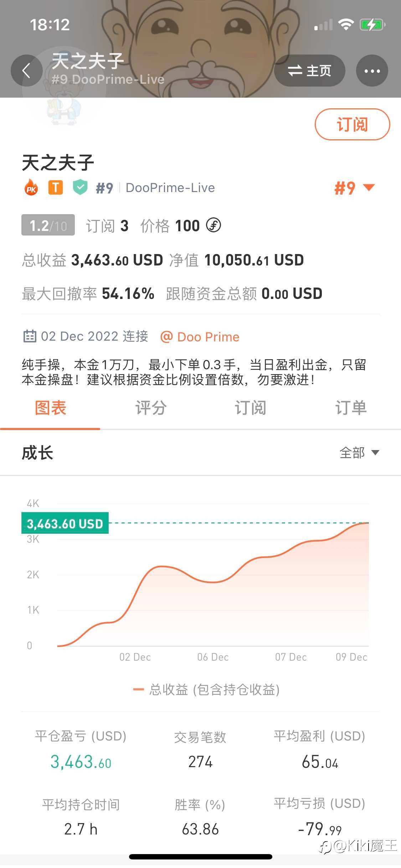This screenshot has width=401, height=868.
Task: Tap the back arrow button
Action: coord(26,71)
